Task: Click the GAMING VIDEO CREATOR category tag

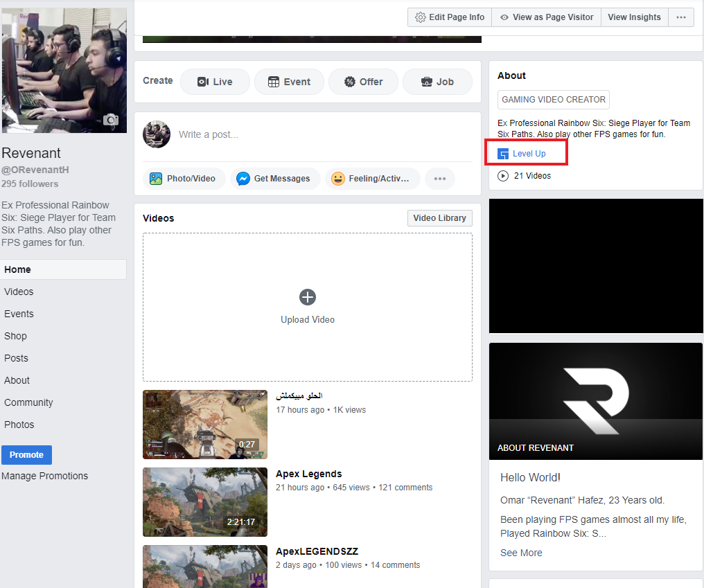Action: tap(553, 100)
